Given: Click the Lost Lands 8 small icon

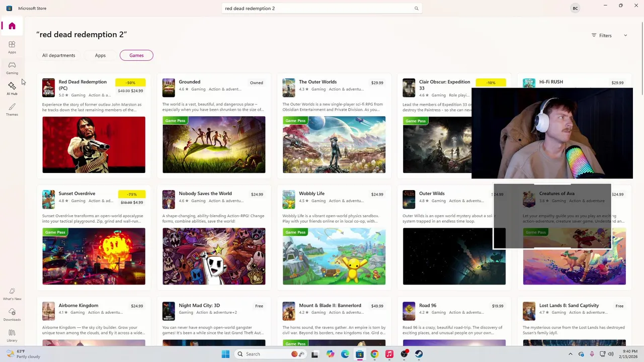Looking at the screenshot, I should [x=529, y=311].
